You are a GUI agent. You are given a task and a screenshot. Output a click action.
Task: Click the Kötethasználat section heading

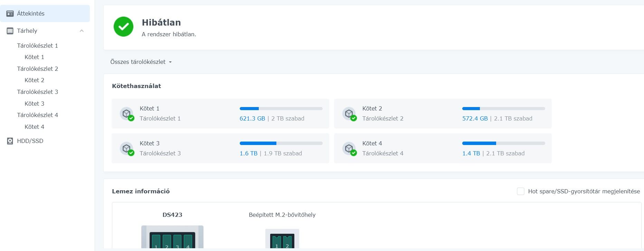click(136, 86)
